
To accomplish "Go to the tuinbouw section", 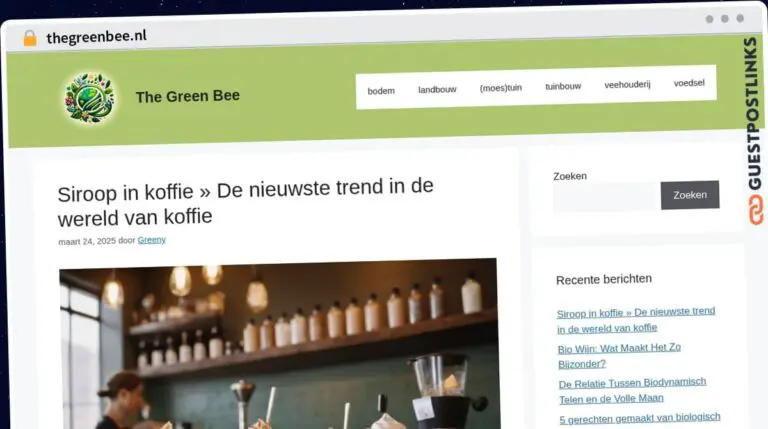I will click(563, 87).
